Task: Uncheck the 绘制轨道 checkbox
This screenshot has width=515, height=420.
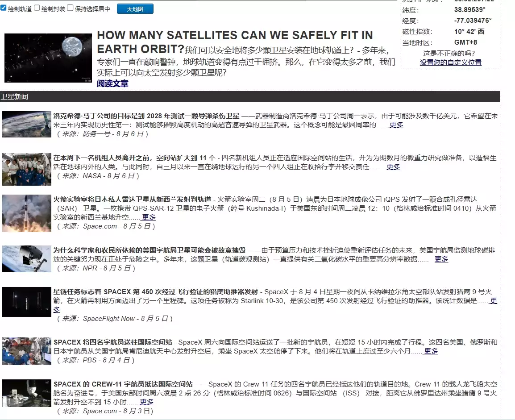Action: [4, 8]
